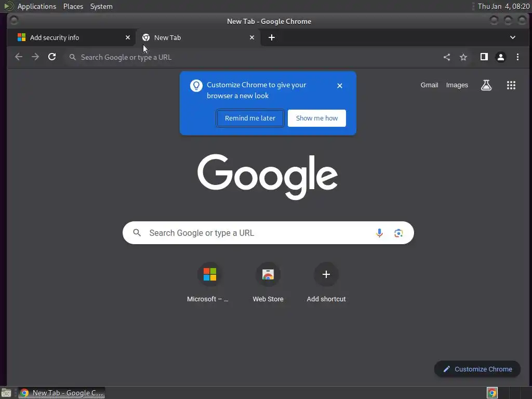532x399 pixels.
Task: Go back with the back arrow
Action: (x=19, y=57)
